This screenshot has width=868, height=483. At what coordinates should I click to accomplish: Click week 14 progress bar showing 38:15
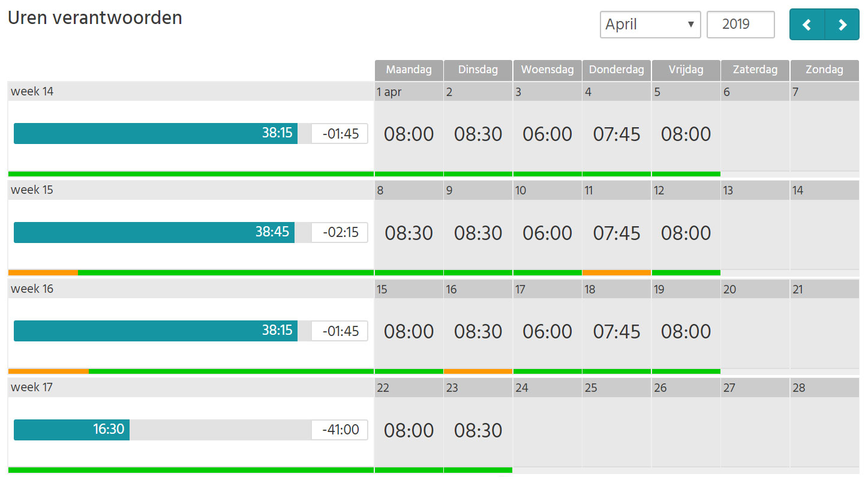click(155, 133)
